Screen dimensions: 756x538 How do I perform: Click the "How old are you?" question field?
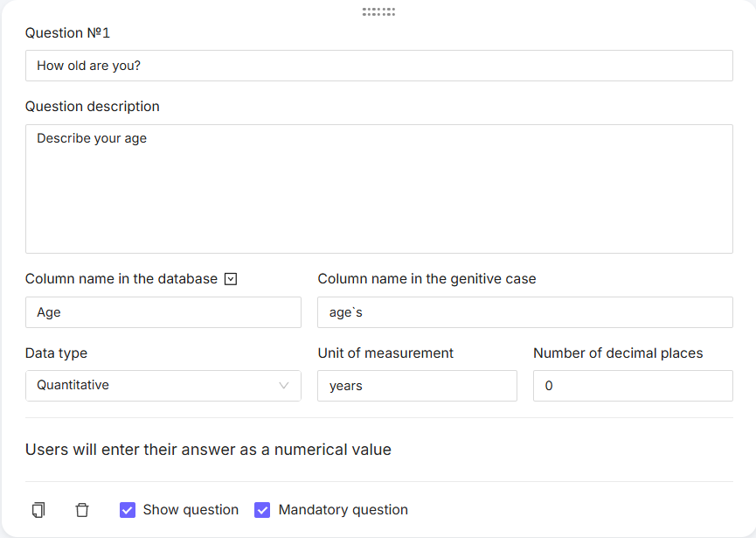pos(378,66)
